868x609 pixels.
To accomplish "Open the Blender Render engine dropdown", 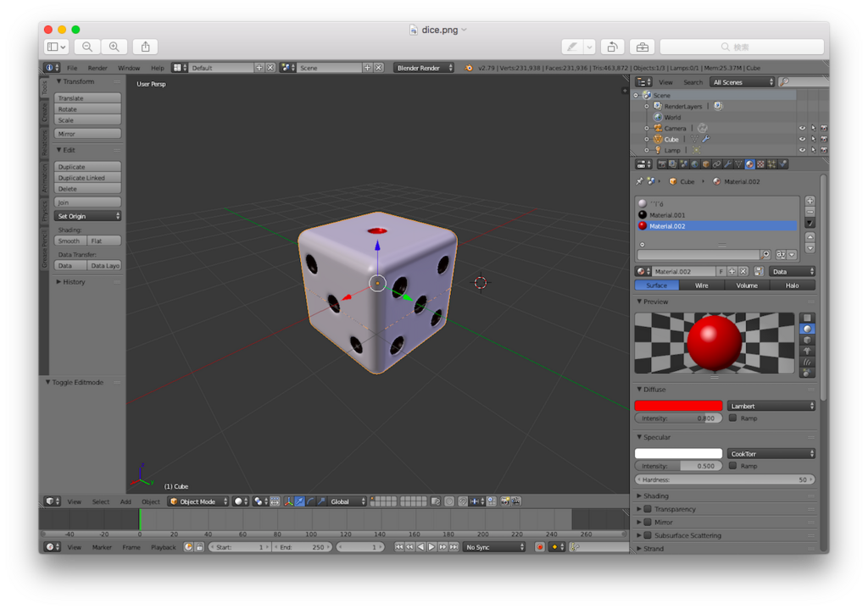I will (424, 68).
